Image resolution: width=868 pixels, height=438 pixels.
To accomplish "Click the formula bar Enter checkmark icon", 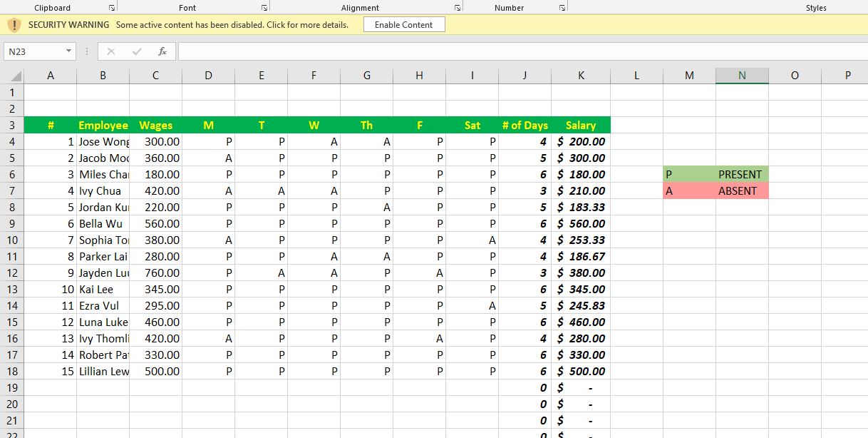I will tap(137, 51).
